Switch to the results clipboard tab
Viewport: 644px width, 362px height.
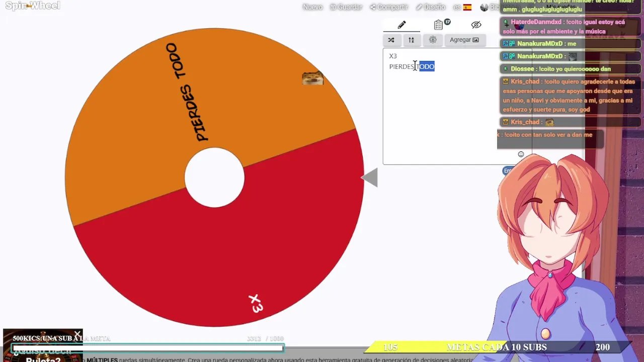tap(439, 25)
